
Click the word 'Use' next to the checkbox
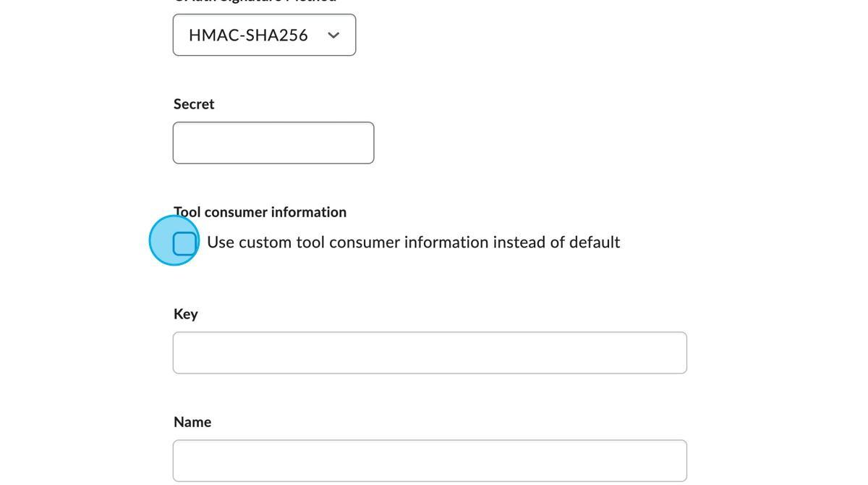click(221, 242)
